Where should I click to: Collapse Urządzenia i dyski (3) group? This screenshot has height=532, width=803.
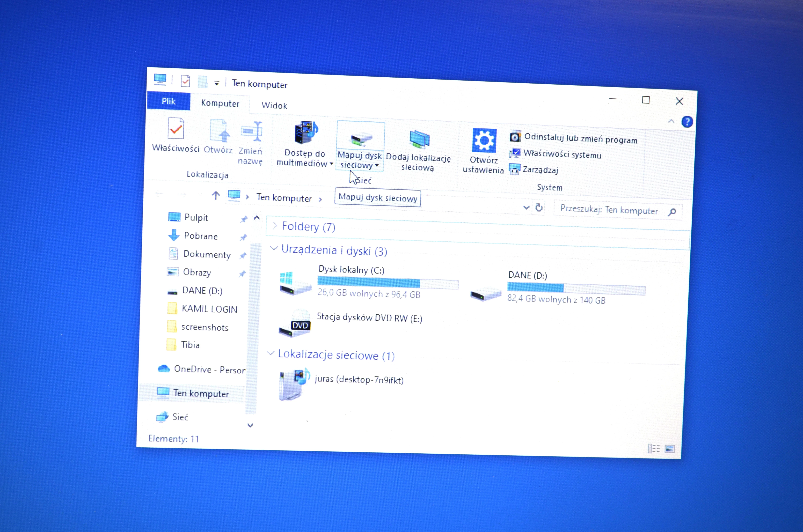coord(274,249)
